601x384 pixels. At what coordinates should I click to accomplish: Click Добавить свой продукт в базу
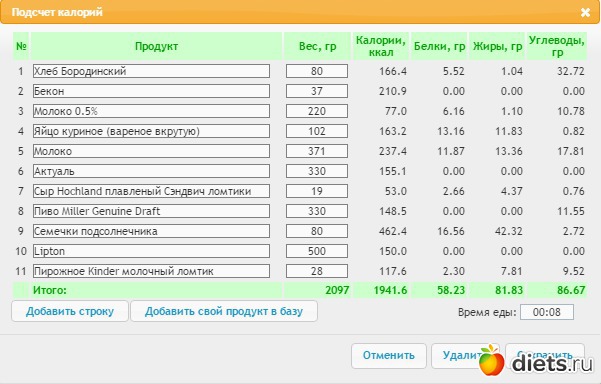224,311
